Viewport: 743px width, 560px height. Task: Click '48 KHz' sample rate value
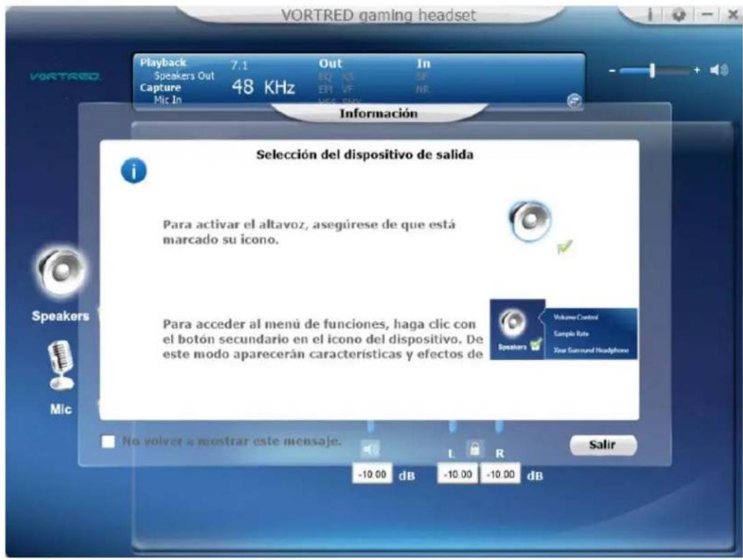[263, 87]
